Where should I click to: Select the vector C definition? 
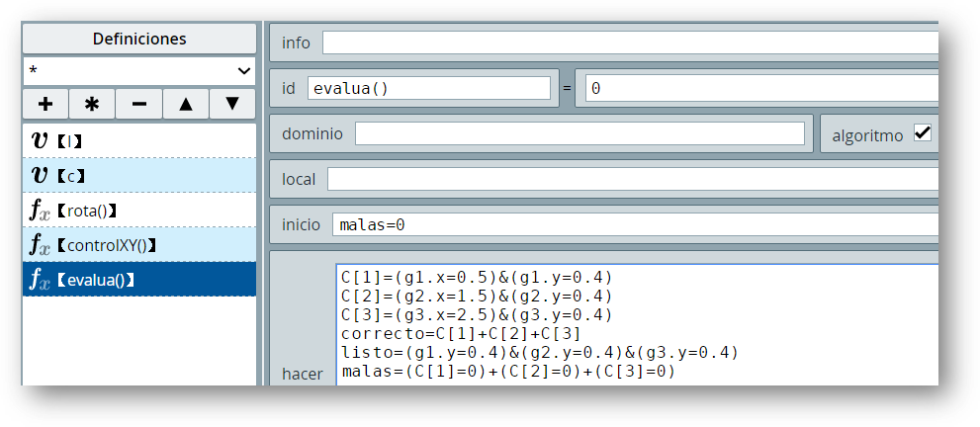[x=139, y=175]
